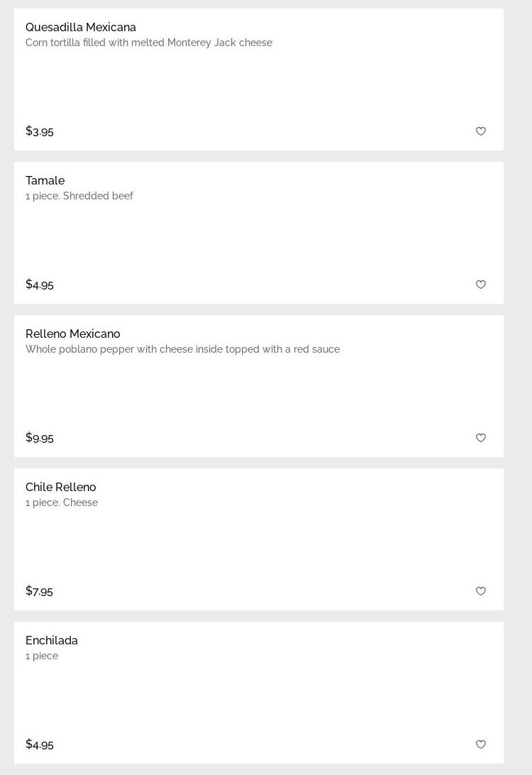Click the Tamale $4.95 price
The image size is (532, 775).
[x=40, y=285]
